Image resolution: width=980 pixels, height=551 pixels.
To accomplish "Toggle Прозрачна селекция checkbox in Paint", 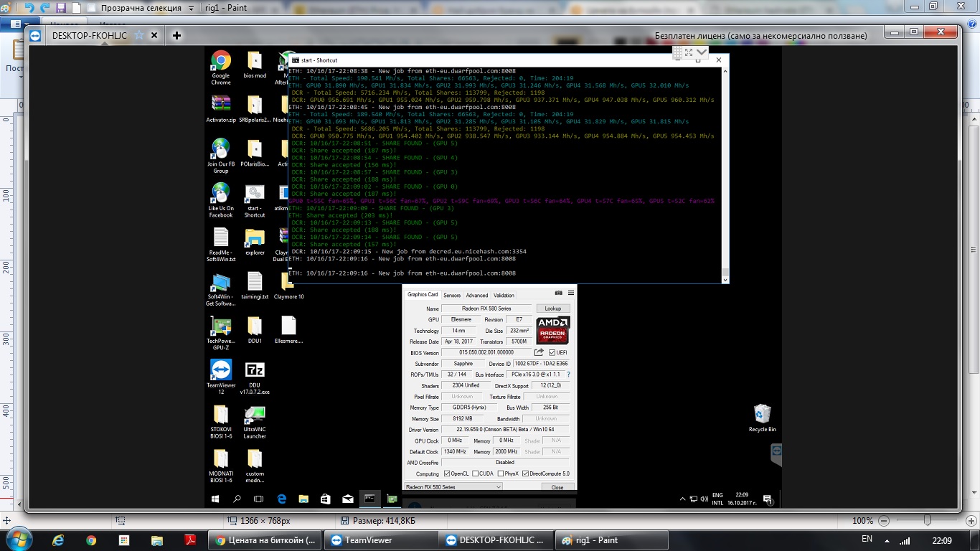I will coord(90,8).
